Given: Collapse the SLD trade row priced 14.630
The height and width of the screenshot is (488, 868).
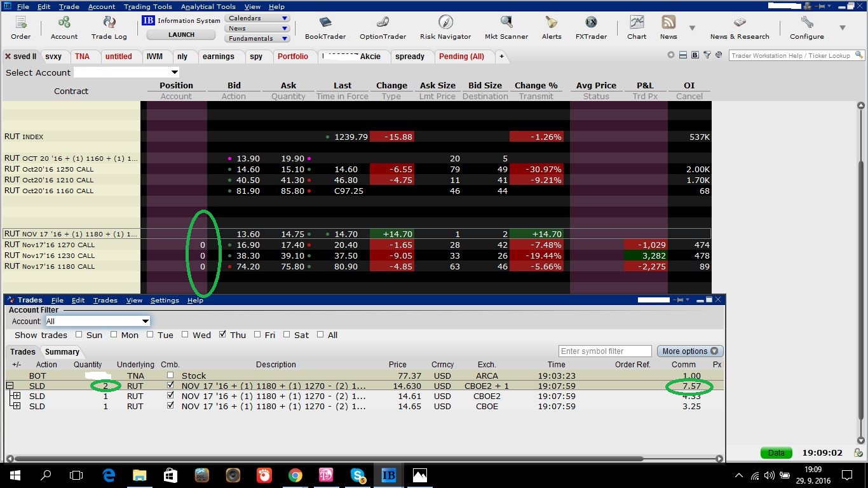Looking at the screenshot, I should pyautogui.click(x=10, y=386).
